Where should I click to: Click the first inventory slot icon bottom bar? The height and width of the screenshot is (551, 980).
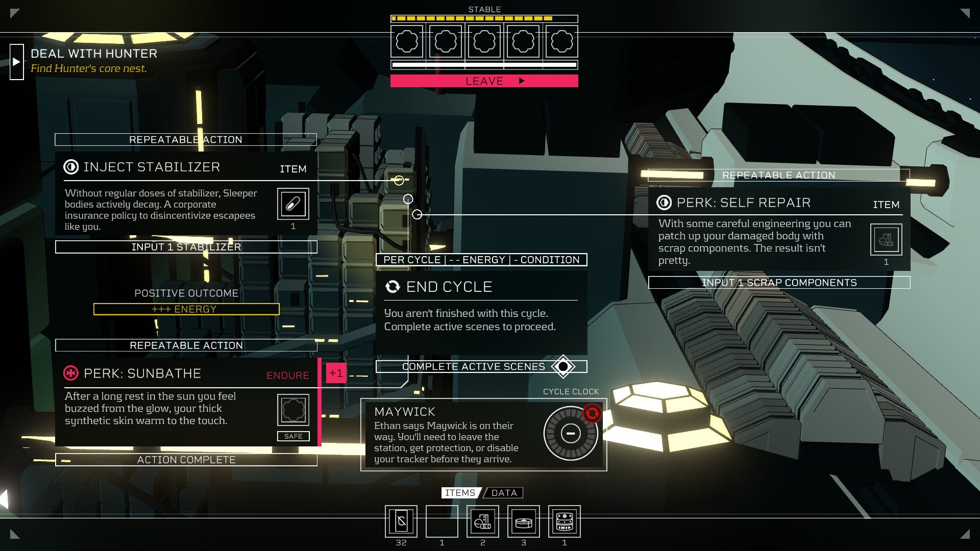pos(402,519)
